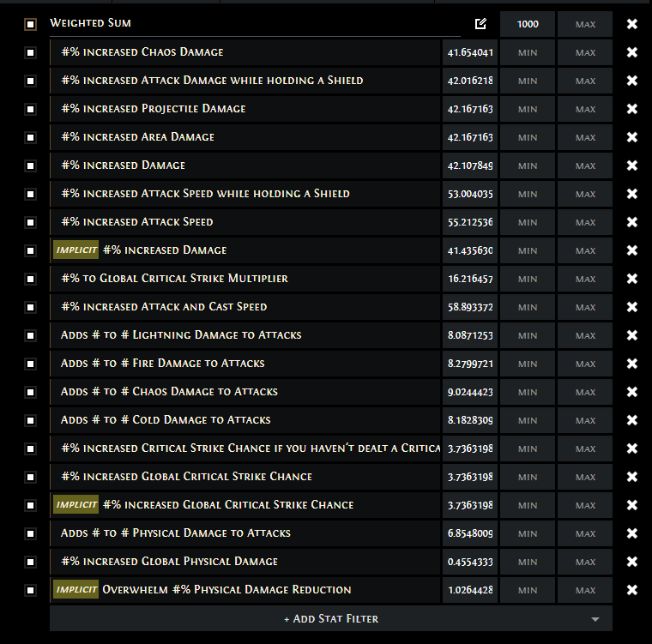Click Implicit badge on increased Damage row

click(x=76, y=250)
